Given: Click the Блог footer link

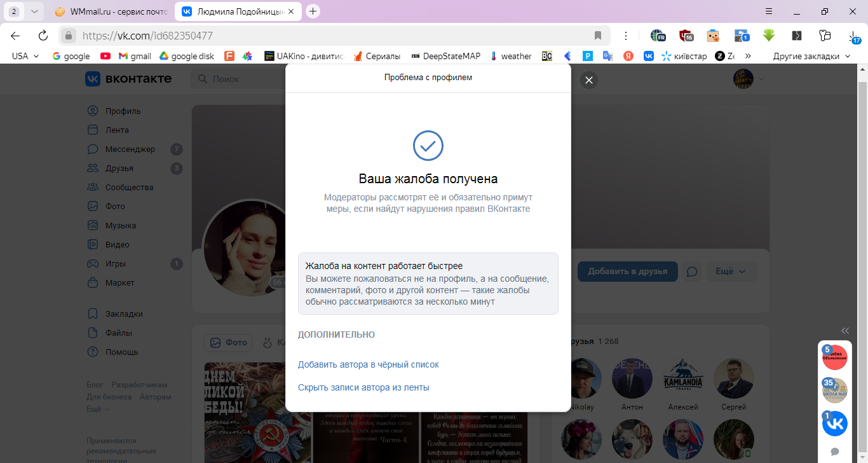Looking at the screenshot, I should (95, 385).
